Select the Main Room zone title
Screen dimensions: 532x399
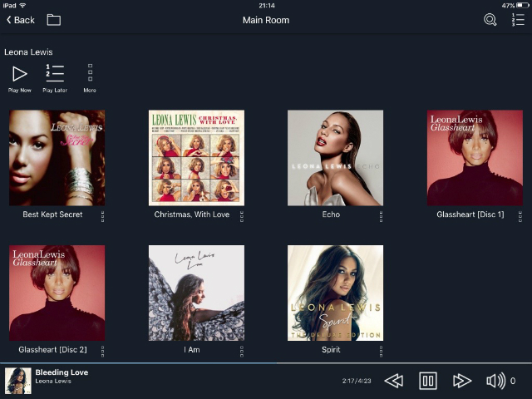coord(266,20)
